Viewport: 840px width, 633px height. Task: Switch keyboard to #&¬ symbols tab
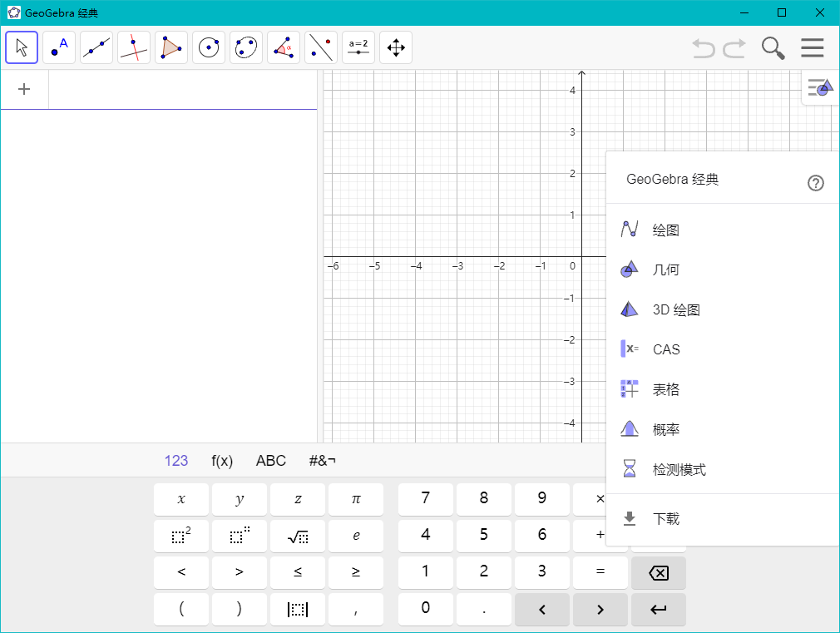[x=323, y=461]
